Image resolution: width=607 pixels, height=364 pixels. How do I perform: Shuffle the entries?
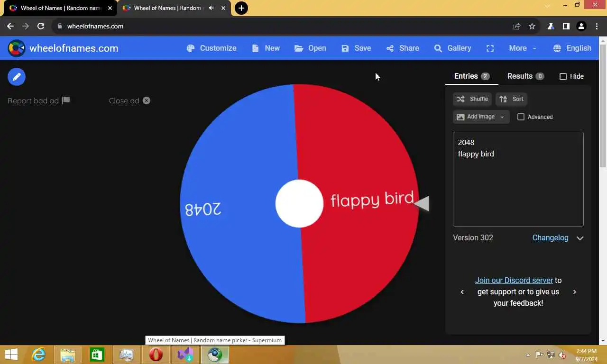[472, 99]
